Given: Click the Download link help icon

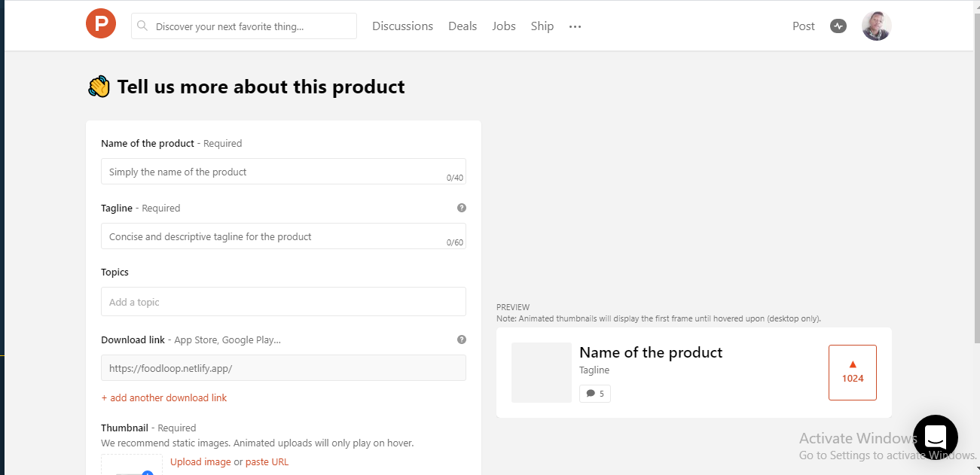Looking at the screenshot, I should coord(462,340).
